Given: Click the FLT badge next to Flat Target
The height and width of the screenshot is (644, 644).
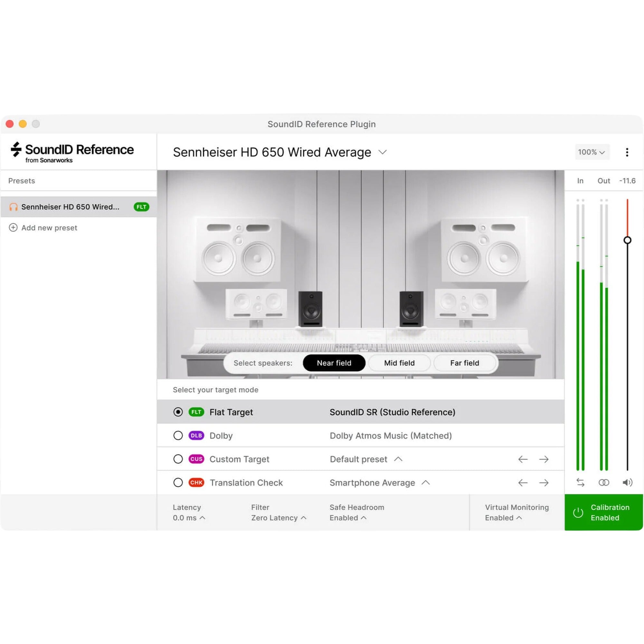Looking at the screenshot, I should (196, 412).
